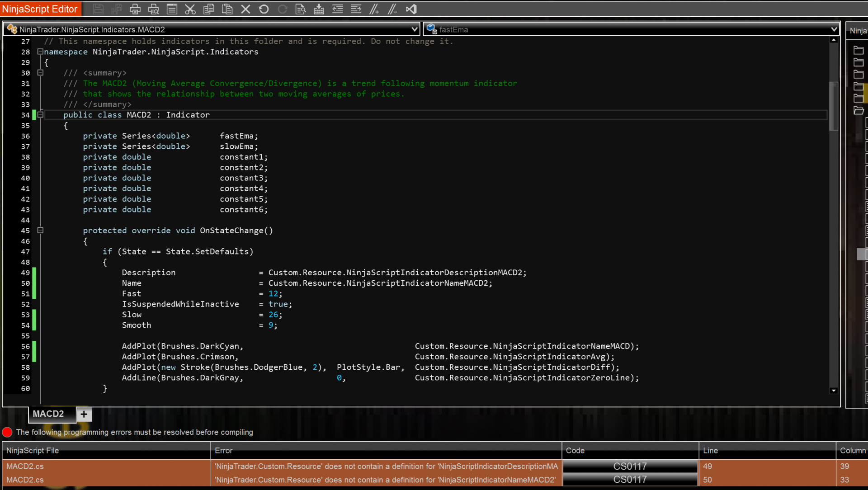Click the Undo arrow icon
Viewport: 868px width, 490px height.
pos(264,9)
